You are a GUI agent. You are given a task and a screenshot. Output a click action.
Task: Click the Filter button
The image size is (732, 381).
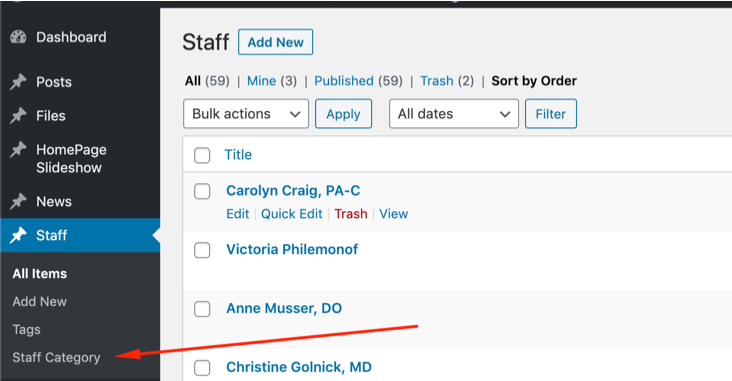tap(551, 113)
